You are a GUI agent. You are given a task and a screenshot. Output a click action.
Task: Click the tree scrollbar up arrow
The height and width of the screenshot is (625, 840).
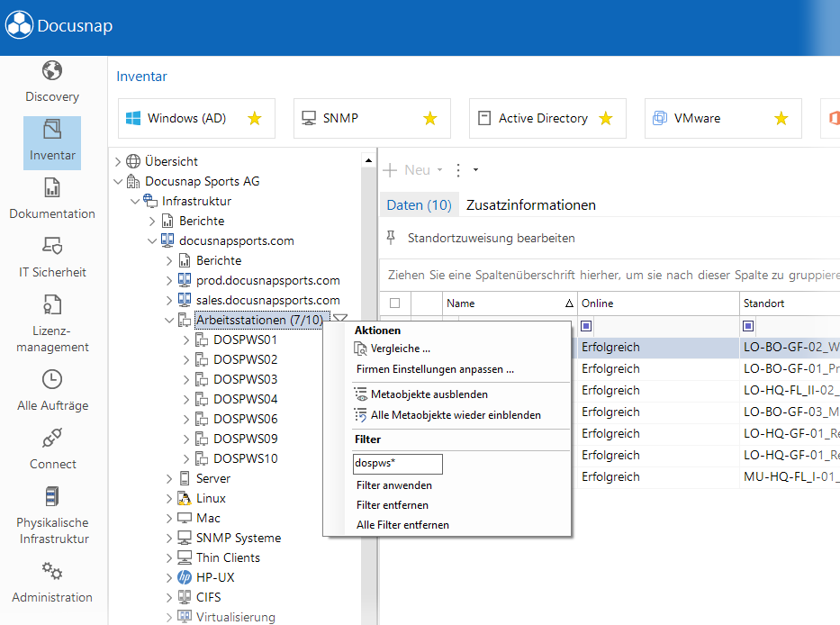368,159
